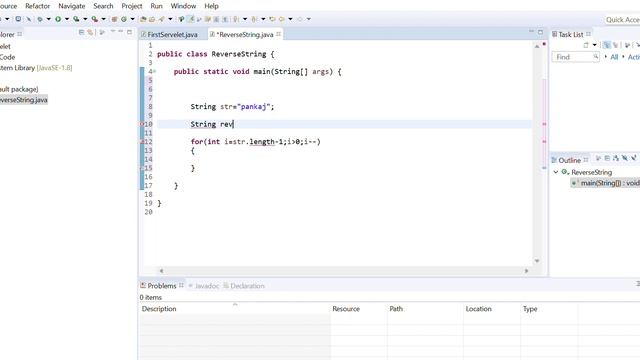Open the Package Explorer view menu

pyautogui.click(x=113, y=31)
